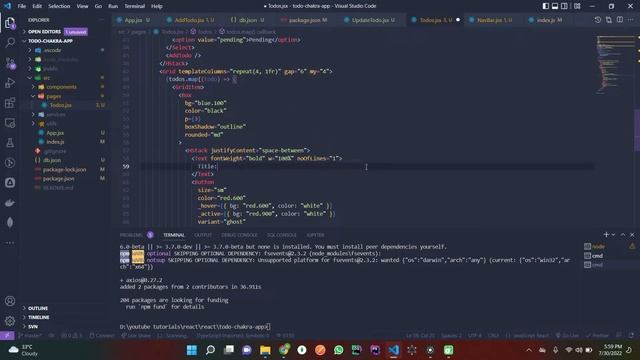
Task: Open the Run and Debug view
Action: 10,83
